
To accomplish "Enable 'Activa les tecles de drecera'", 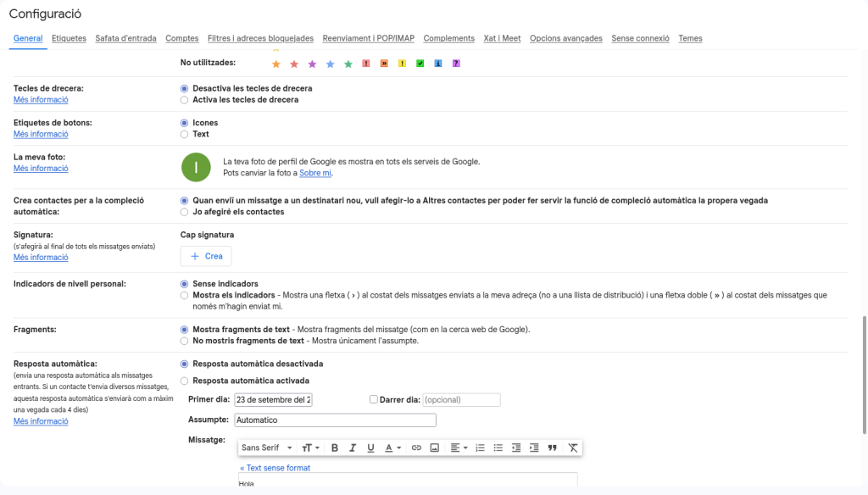I will [x=185, y=100].
